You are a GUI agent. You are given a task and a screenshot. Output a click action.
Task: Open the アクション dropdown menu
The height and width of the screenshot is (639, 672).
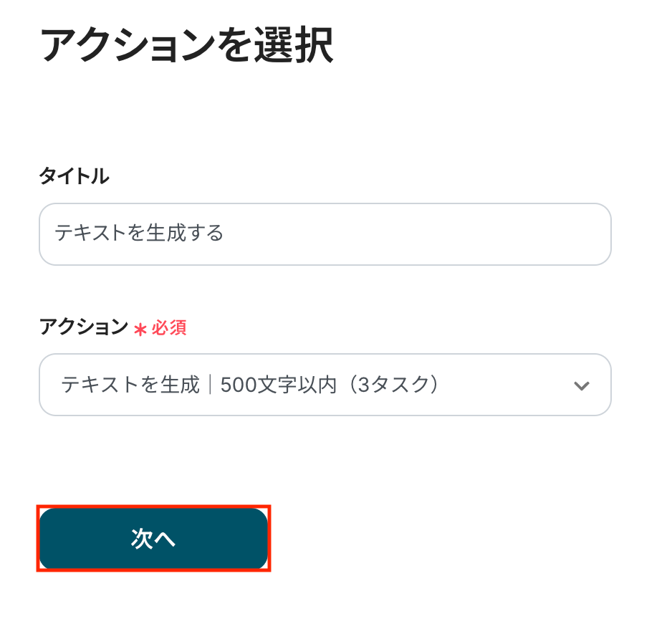[x=325, y=385]
